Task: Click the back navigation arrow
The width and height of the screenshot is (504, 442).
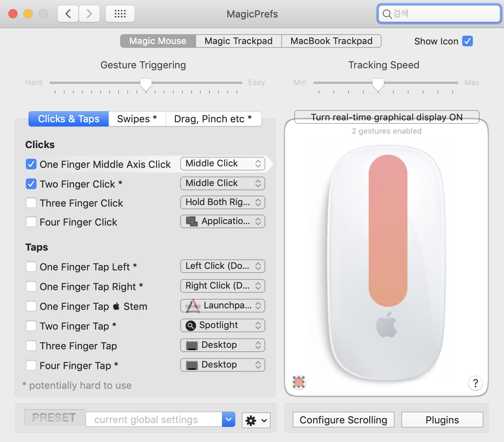Action: 68,14
